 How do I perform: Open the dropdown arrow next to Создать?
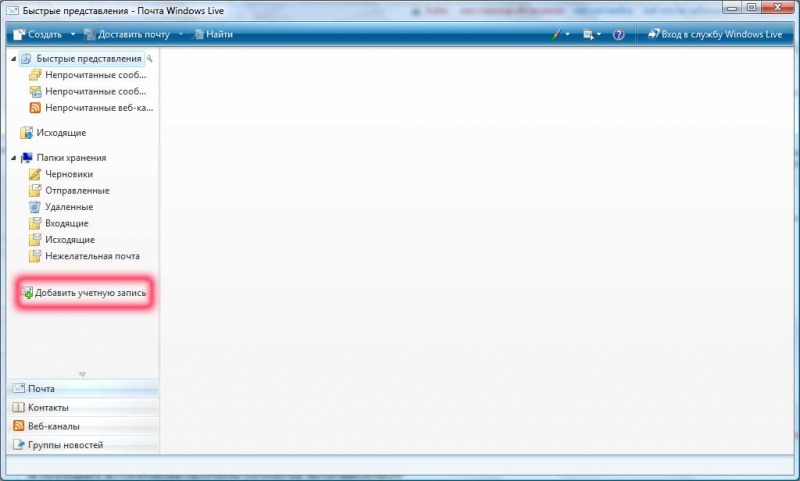(x=70, y=34)
